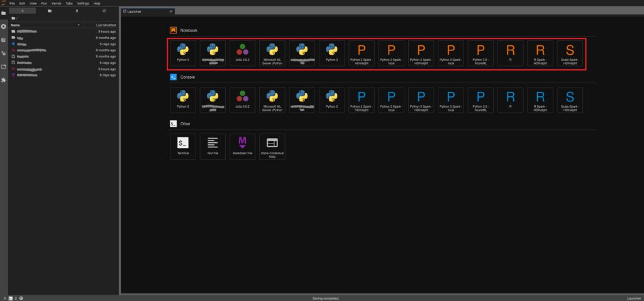Click Show Contextual Help
644x301 pixels.
[272, 146]
